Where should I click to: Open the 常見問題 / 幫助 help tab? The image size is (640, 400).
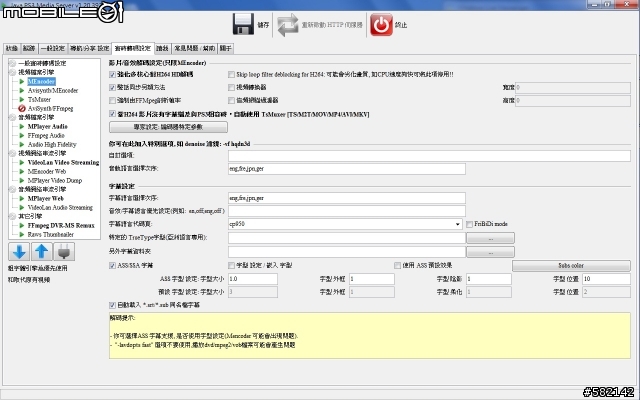pyautogui.click(x=195, y=48)
